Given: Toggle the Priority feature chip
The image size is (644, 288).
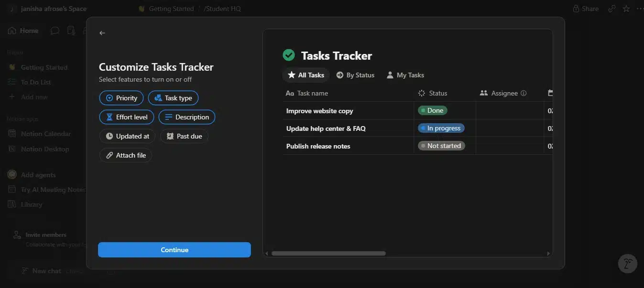Looking at the screenshot, I should click(121, 98).
